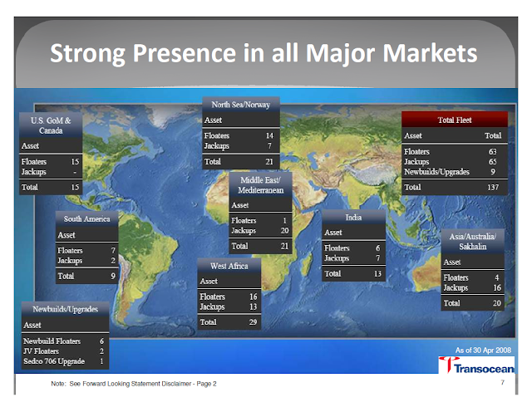Click Floaters 4 row in Asia/Australia table
Viewport: 532px width, 407px height.
pos(473,277)
